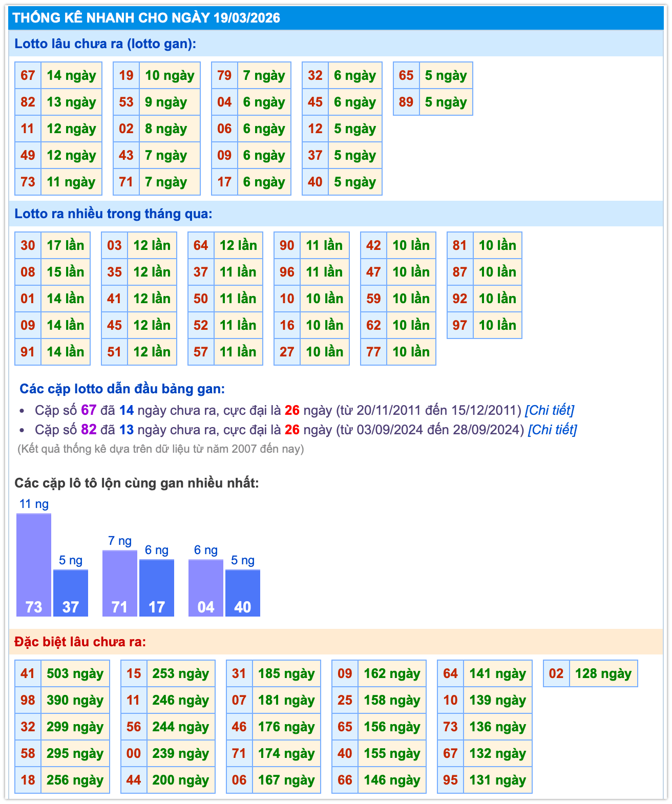Viewport: 672px width, 804px height.
Task: Click the purple number 82 in pair list
Action: [89, 430]
